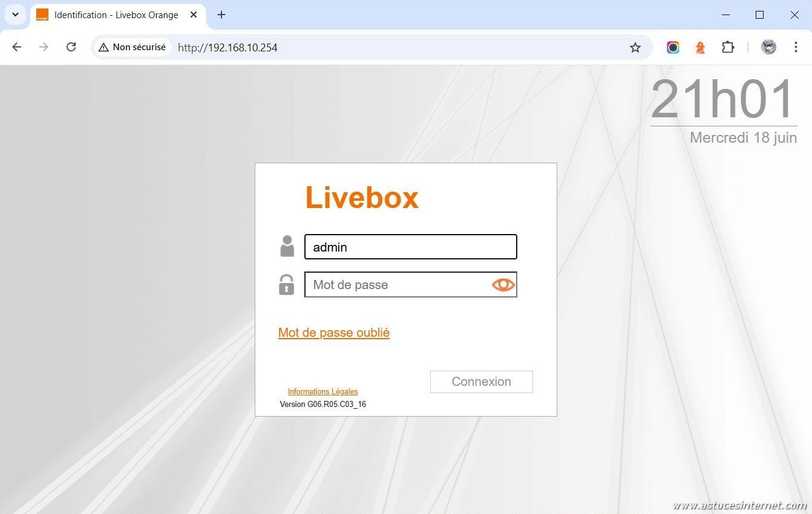This screenshot has width=812, height=514.
Task: Focus the Mot de passe field
Action: tap(411, 285)
